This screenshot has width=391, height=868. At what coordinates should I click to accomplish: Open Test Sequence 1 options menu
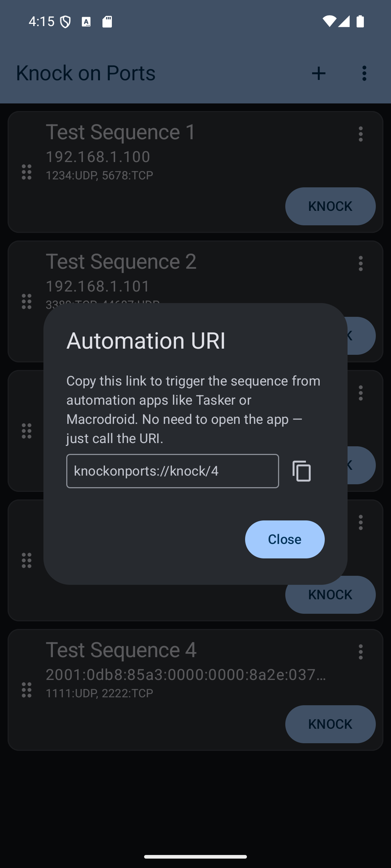pyautogui.click(x=361, y=134)
